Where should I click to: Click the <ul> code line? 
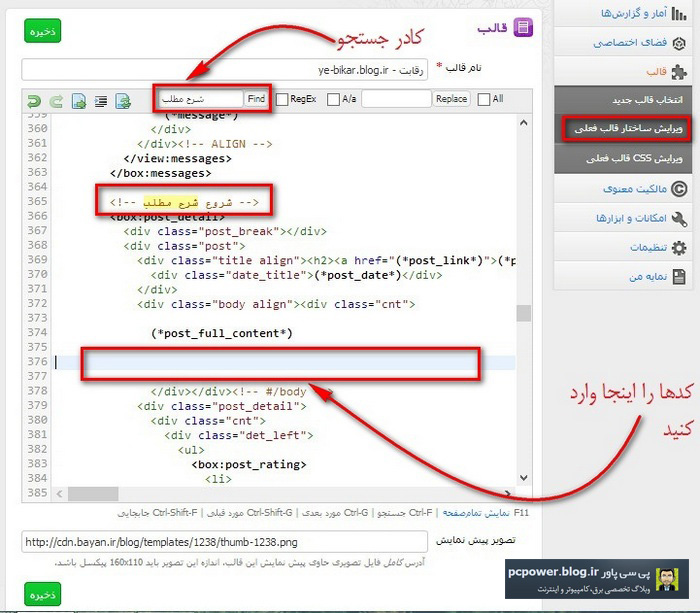tap(191, 450)
